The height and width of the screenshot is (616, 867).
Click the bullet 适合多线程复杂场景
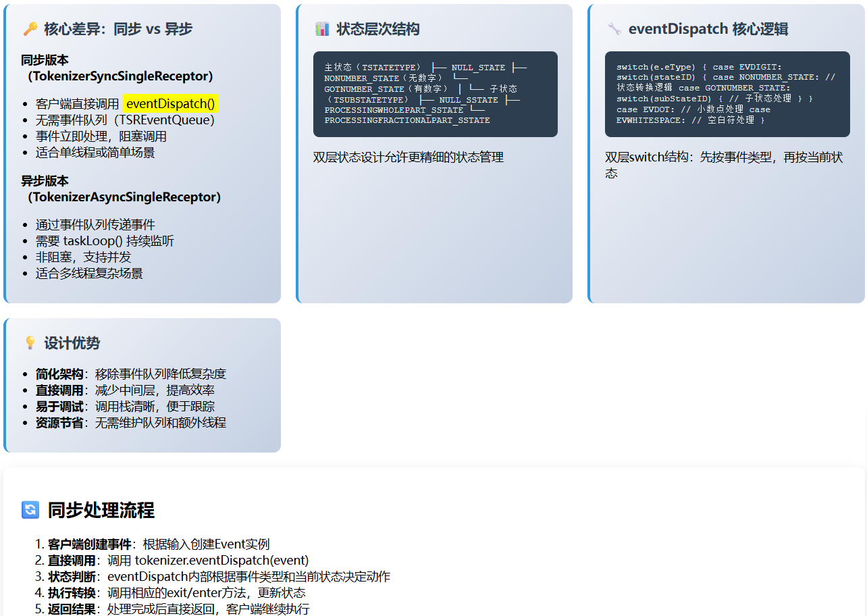[89, 274]
